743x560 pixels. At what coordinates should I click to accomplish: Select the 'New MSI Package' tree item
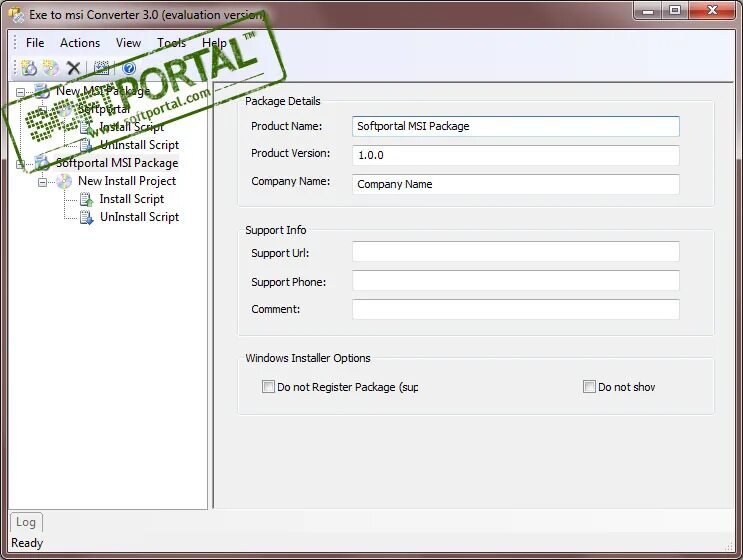pyautogui.click(x=103, y=90)
